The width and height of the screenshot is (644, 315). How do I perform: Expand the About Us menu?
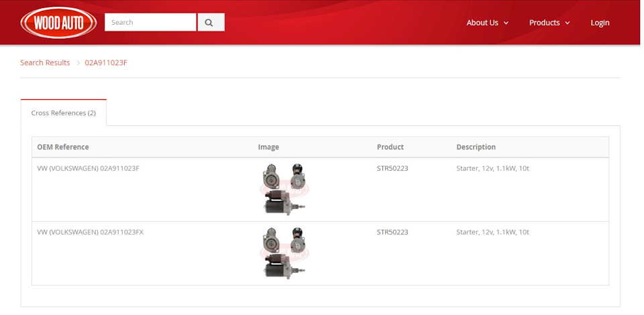pyautogui.click(x=488, y=23)
